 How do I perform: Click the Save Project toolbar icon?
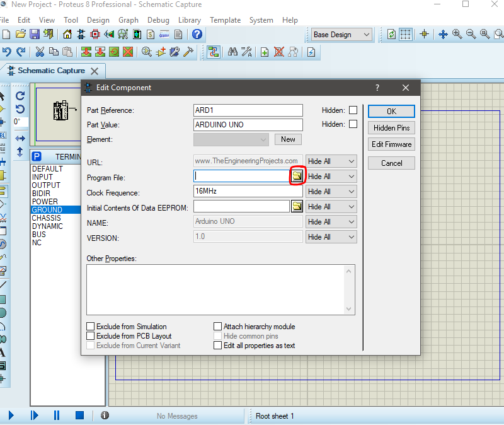35,34
